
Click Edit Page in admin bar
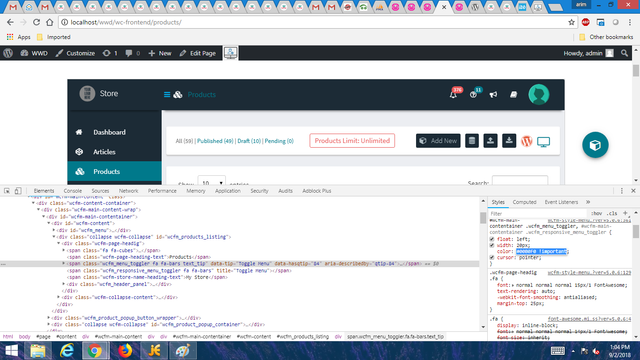(198, 53)
